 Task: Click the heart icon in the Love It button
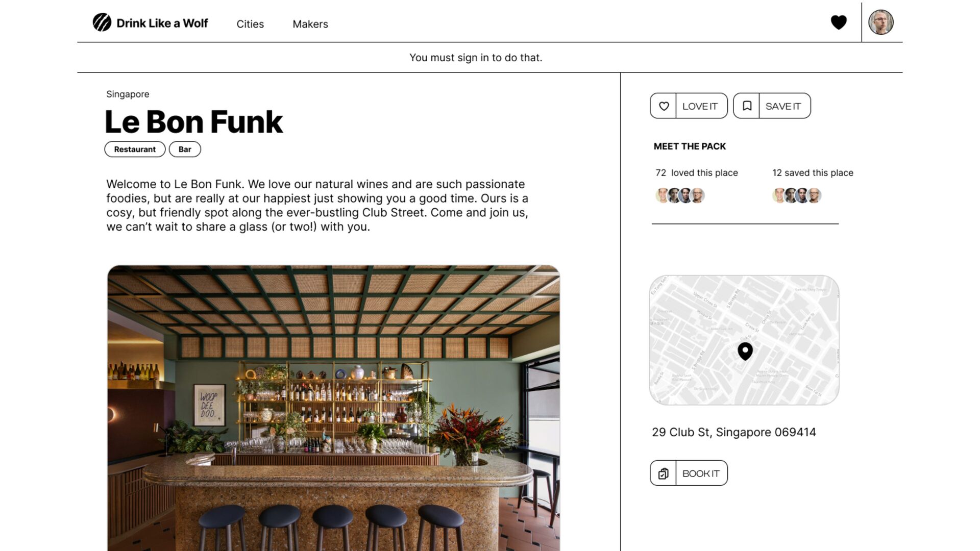point(664,106)
